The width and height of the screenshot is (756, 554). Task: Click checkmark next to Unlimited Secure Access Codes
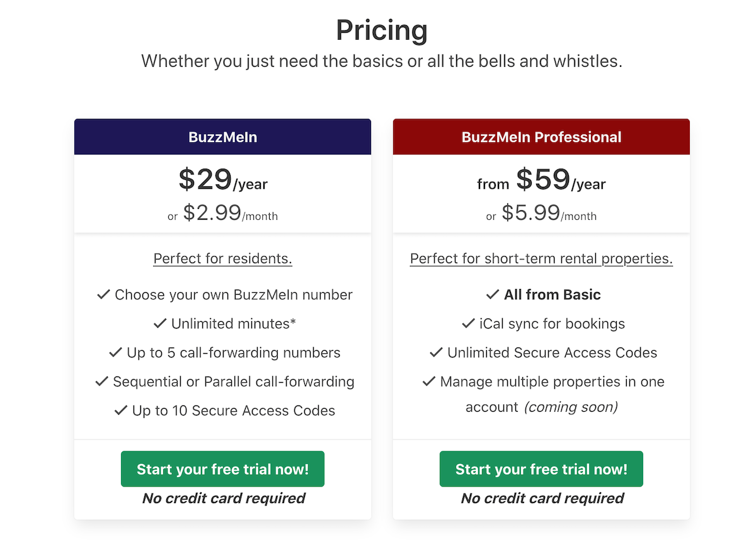pyautogui.click(x=436, y=353)
